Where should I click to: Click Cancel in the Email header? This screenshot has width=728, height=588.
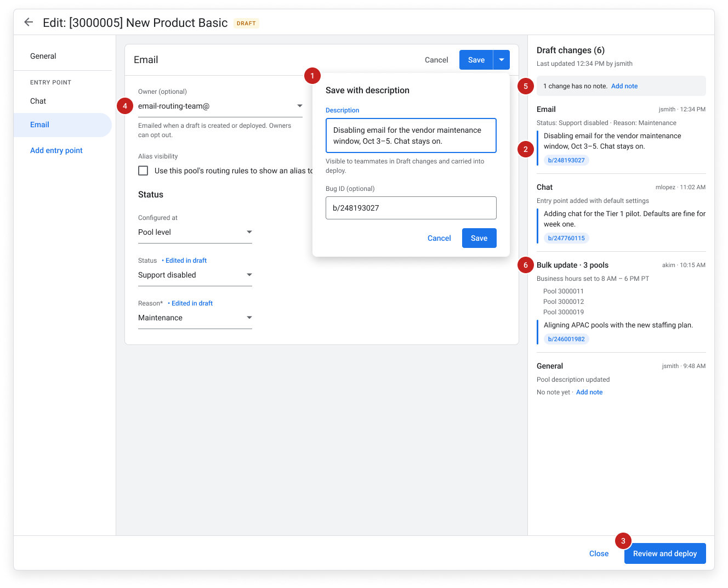pyautogui.click(x=436, y=60)
